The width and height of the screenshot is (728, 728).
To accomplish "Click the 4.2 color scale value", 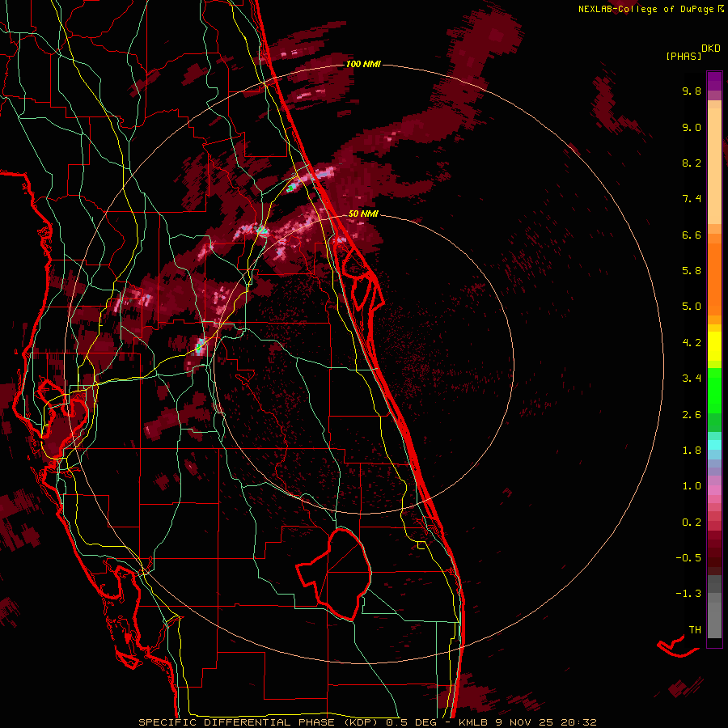I will [x=692, y=343].
